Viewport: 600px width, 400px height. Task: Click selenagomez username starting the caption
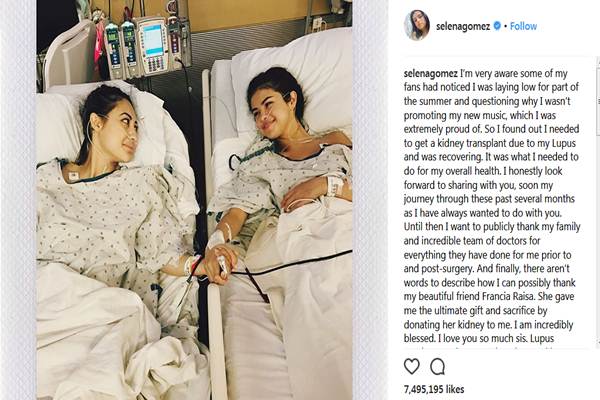[x=430, y=73]
